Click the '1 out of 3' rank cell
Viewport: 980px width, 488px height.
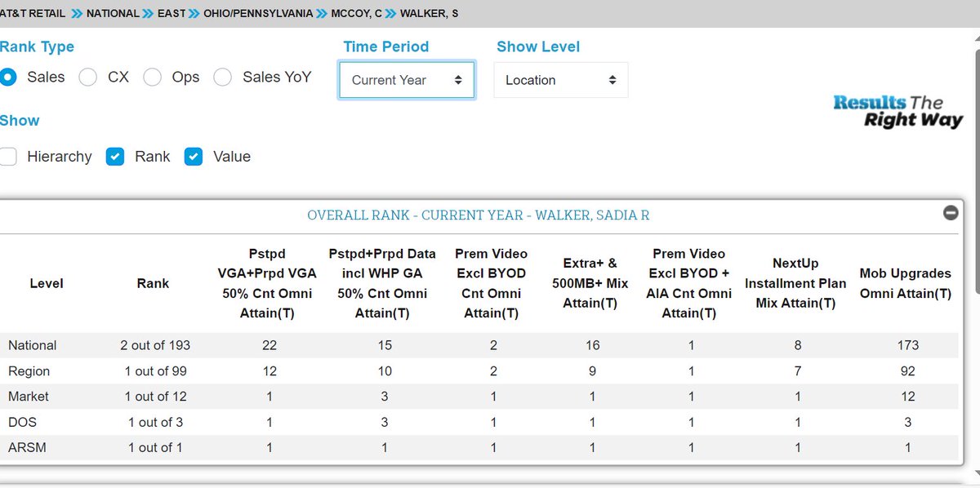click(x=155, y=422)
